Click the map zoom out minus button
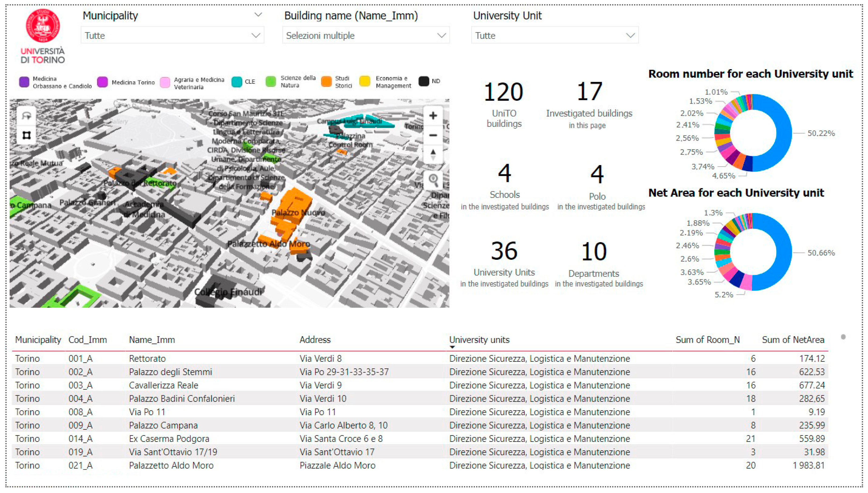The height and width of the screenshot is (493, 868). pyautogui.click(x=433, y=135)
